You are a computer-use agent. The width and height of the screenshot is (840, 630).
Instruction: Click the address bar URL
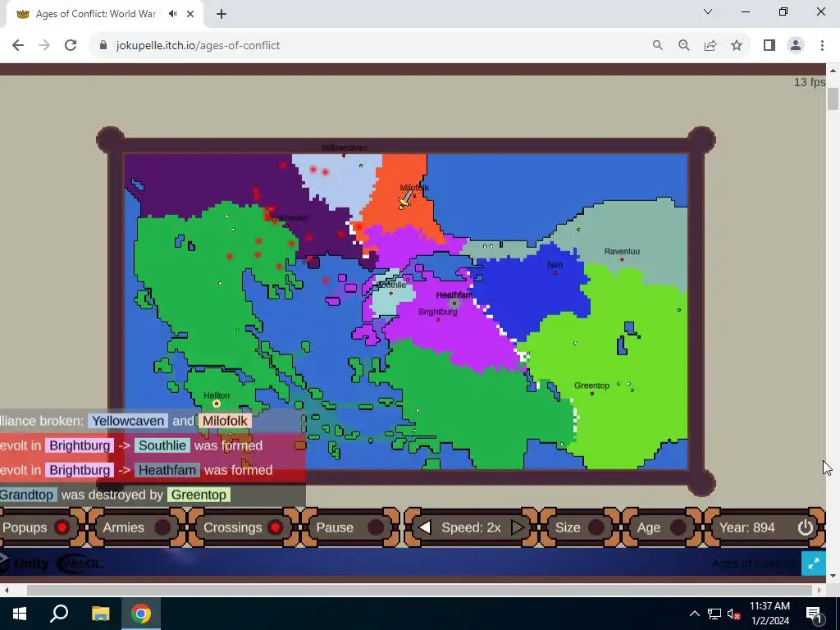(x=198, y=46)
